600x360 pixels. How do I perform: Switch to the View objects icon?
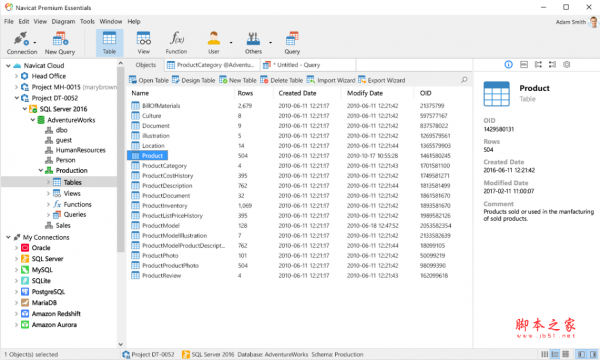[143, 43]
